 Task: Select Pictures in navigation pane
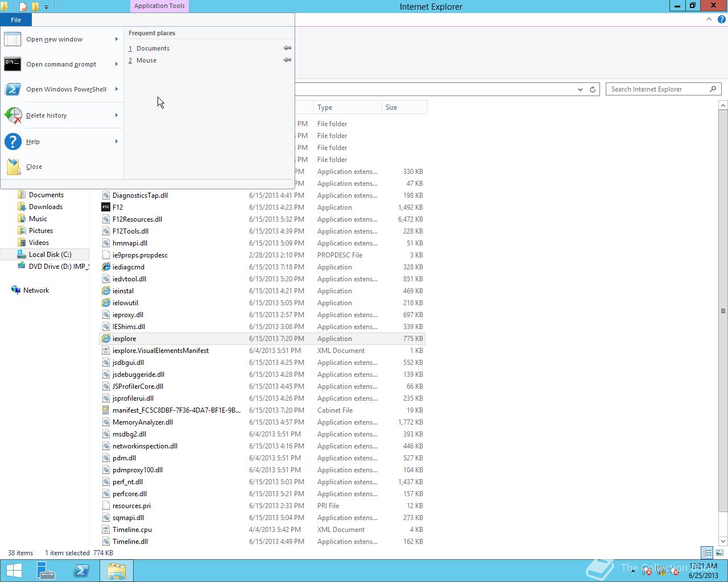pos(41,231)
